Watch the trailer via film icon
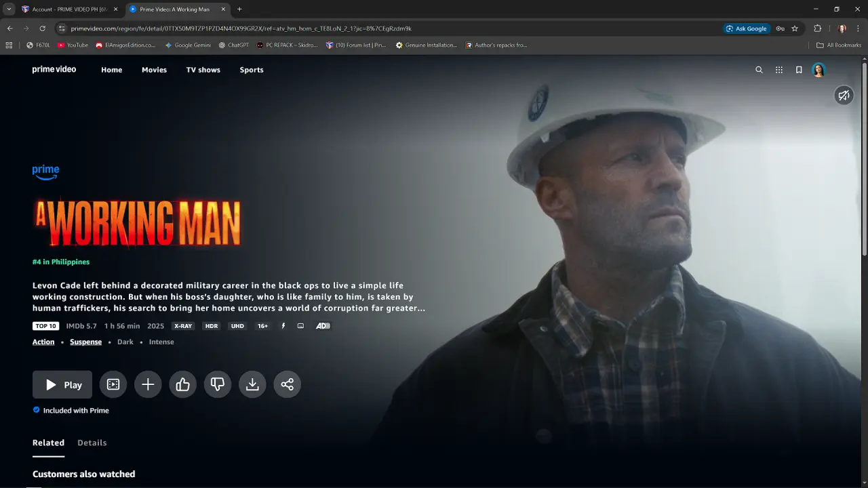868x488 pixels. [x=113, y=384]
